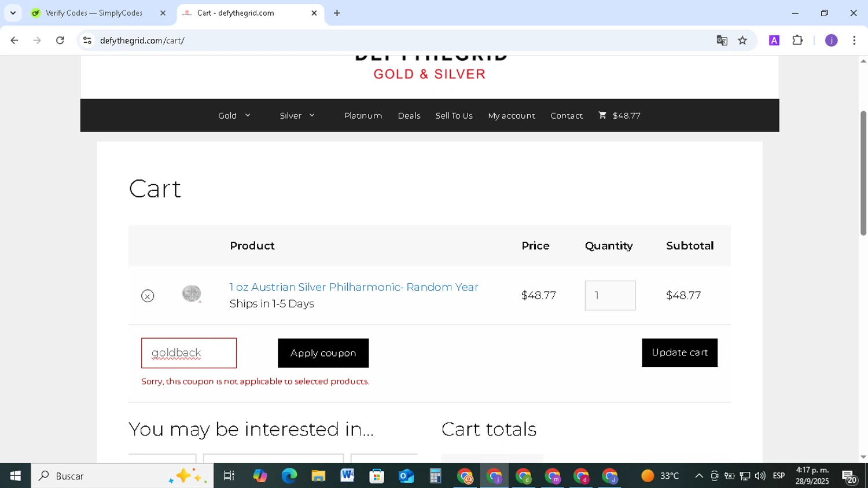Expand the Silver menu
Screen dimensions: 868x488
pos(297,115)
